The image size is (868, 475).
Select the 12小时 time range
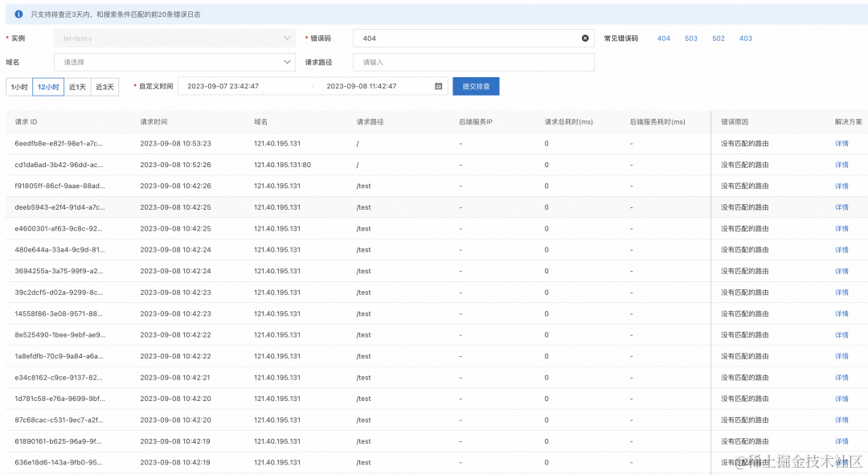click(x=48, y=87)
